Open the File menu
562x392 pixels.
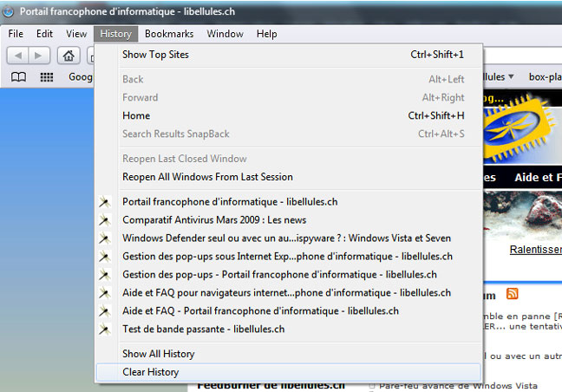pos(16,34)
